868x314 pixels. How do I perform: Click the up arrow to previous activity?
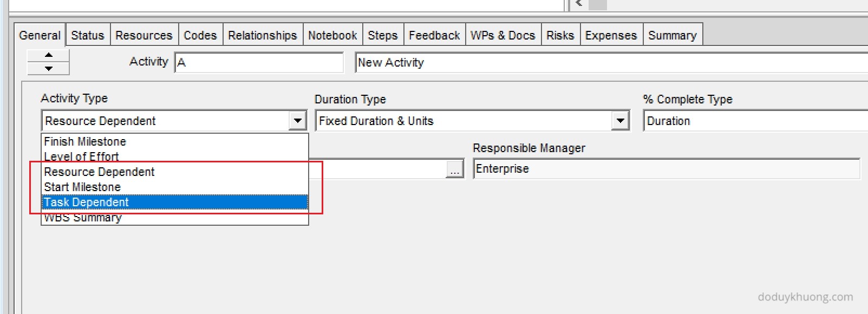click(x=48, y=55)
